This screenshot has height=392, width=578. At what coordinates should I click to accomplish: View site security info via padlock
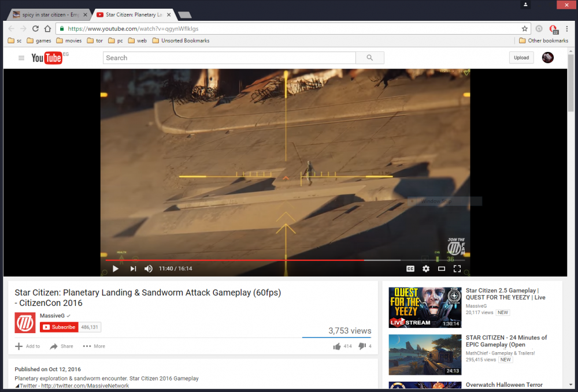click(x=62, y=29)
